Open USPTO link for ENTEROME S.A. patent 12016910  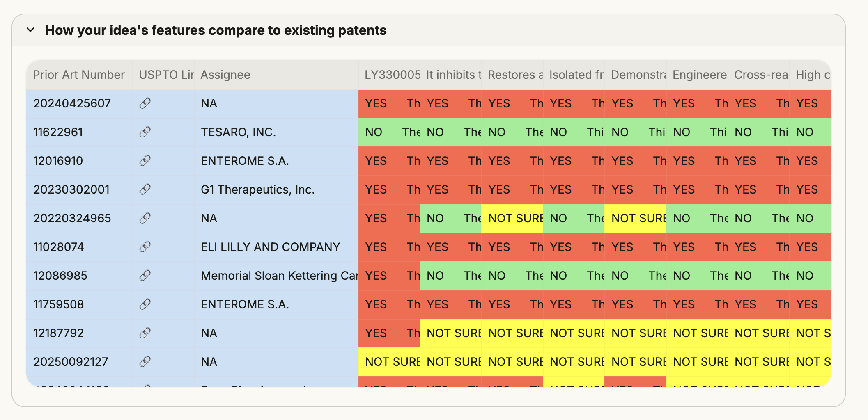[x=145, y=161]
